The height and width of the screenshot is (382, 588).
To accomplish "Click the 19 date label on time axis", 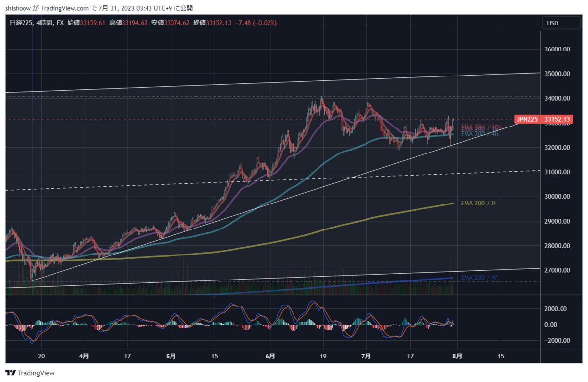I will coord(323,356).
